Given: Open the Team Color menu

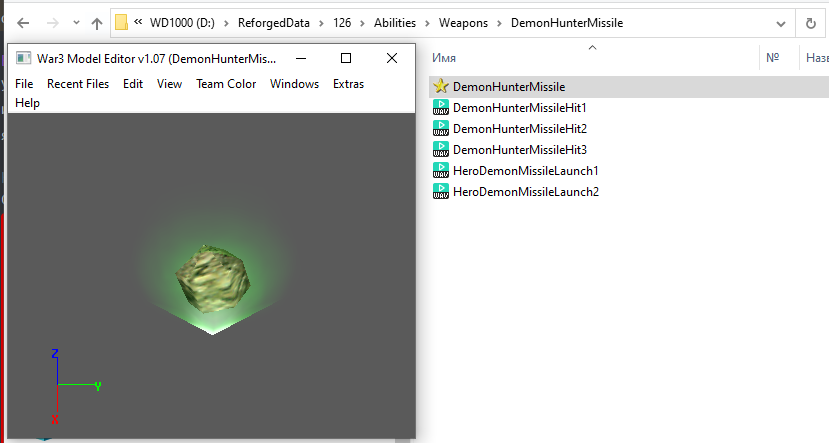Looking at the screenshot, I should click(226, 84).
